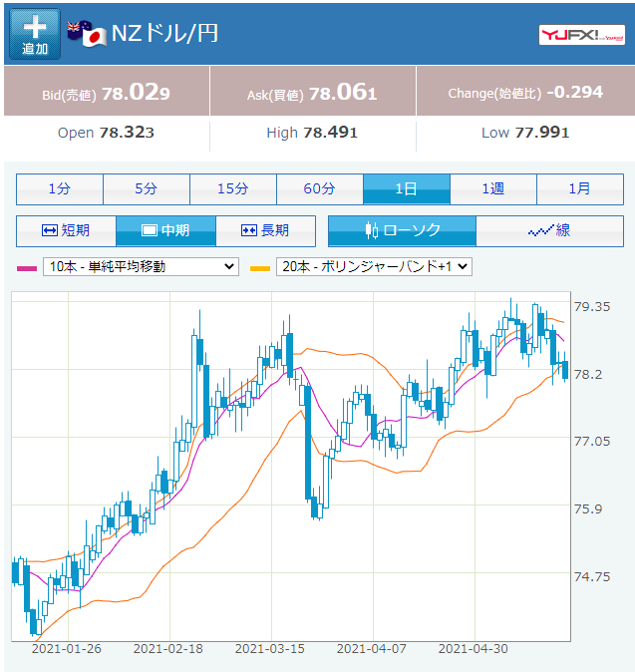Click the Ask(買値) 78.061 panel
The width and height of the screenshot is (635, 672).
pos(313,92)
